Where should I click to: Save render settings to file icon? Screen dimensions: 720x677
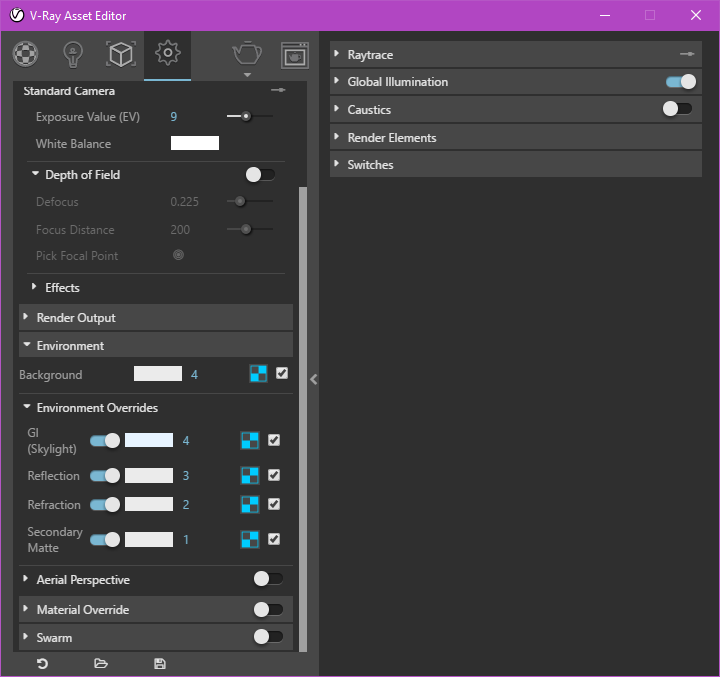pos(160,664)
